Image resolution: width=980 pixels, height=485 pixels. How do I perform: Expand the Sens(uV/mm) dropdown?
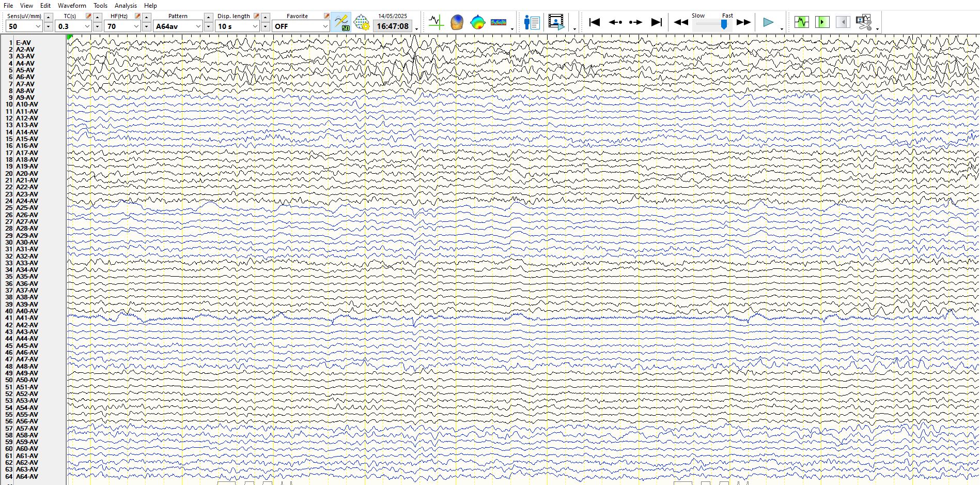point(38,26)
